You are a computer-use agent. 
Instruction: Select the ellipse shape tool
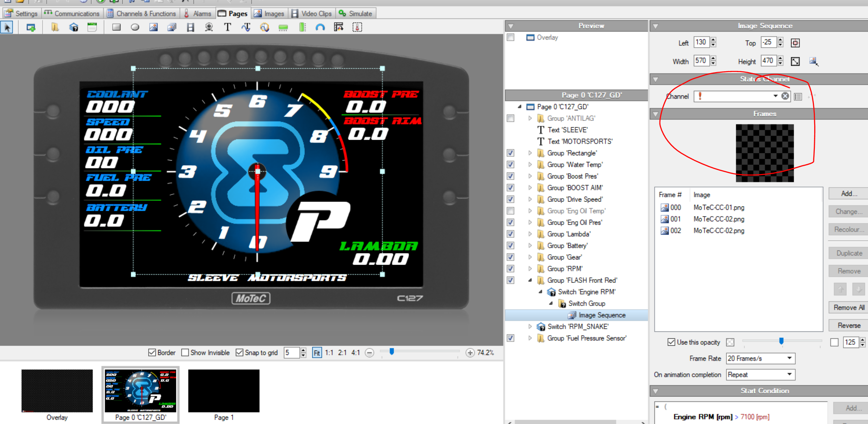tap(135, 27)
